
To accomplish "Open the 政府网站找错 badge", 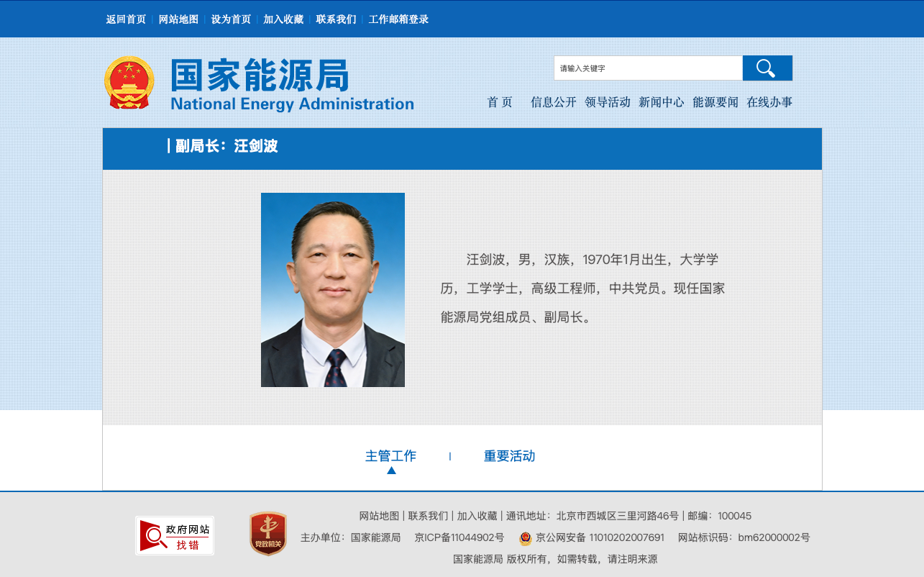I will tap(175, 535).
